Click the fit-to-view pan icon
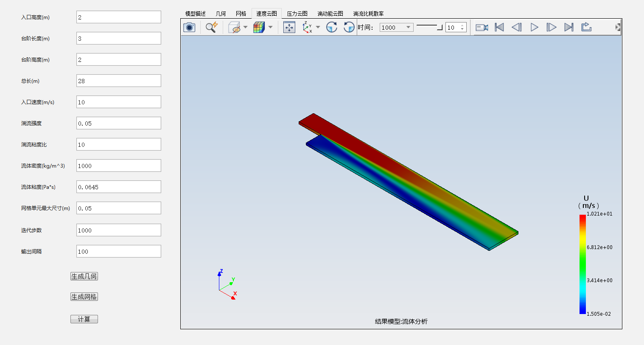Viewport: 644px width, 345px height. click(289, 28)
